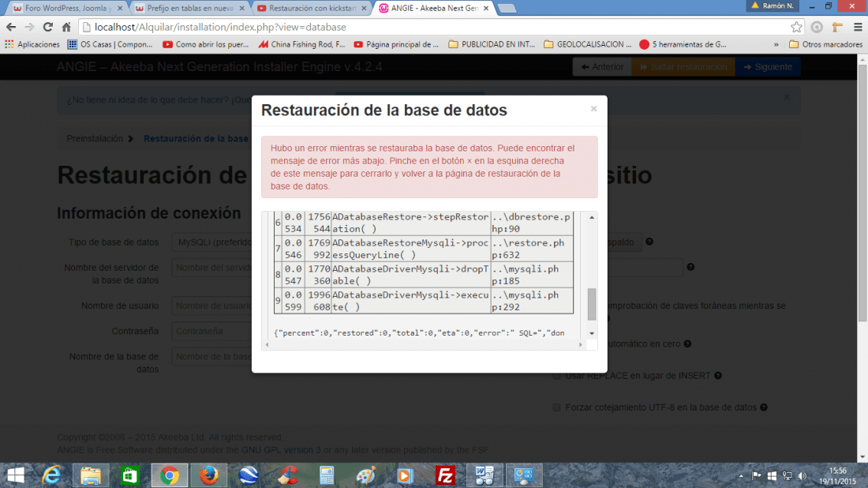868x488 pixels.
Task: Open Calculator from taskbar
Action: (x=327, y=475)
